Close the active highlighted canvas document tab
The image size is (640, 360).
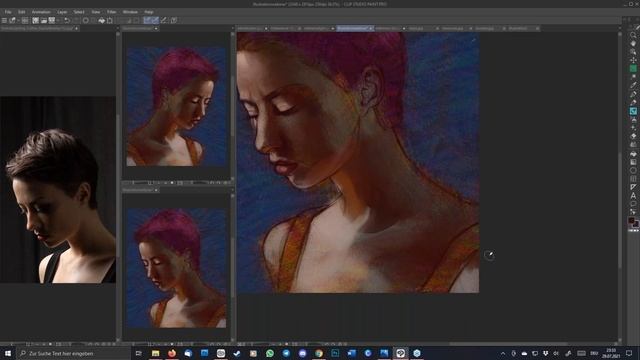pyautogui.click(x=371, y=29)
